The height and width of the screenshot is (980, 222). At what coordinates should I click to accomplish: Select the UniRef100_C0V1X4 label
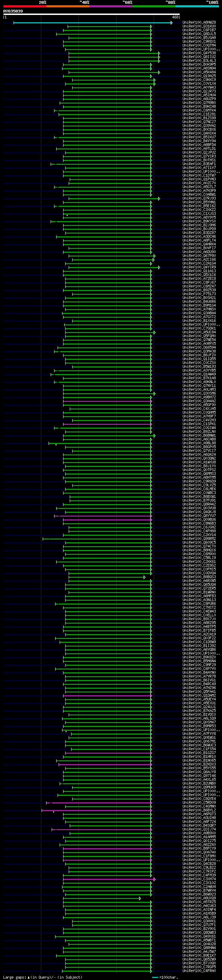(199, 84)
